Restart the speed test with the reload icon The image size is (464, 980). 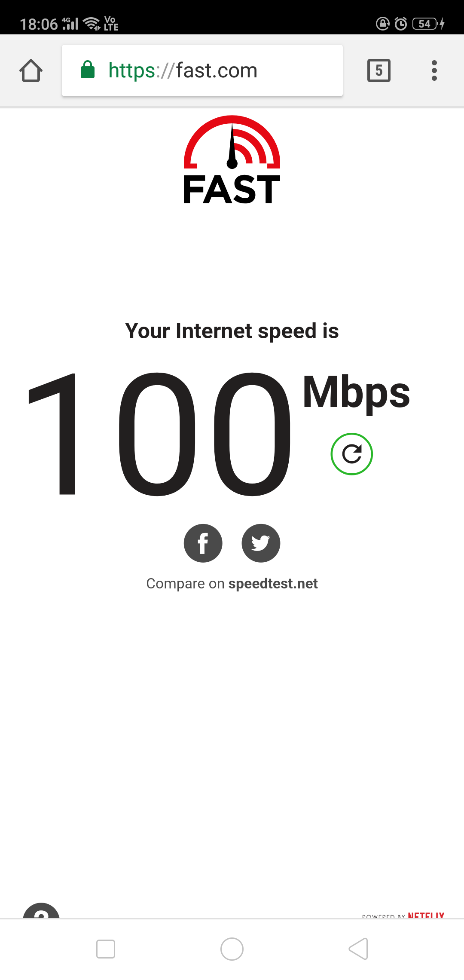pos(351,454)
